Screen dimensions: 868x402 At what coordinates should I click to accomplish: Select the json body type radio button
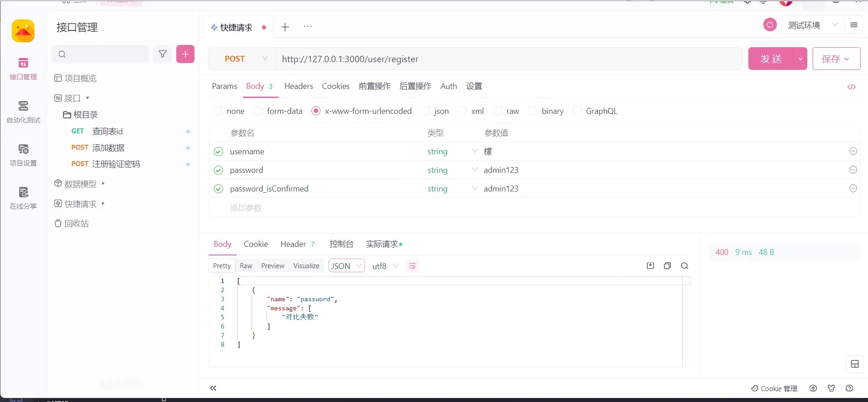click(426, 111)
